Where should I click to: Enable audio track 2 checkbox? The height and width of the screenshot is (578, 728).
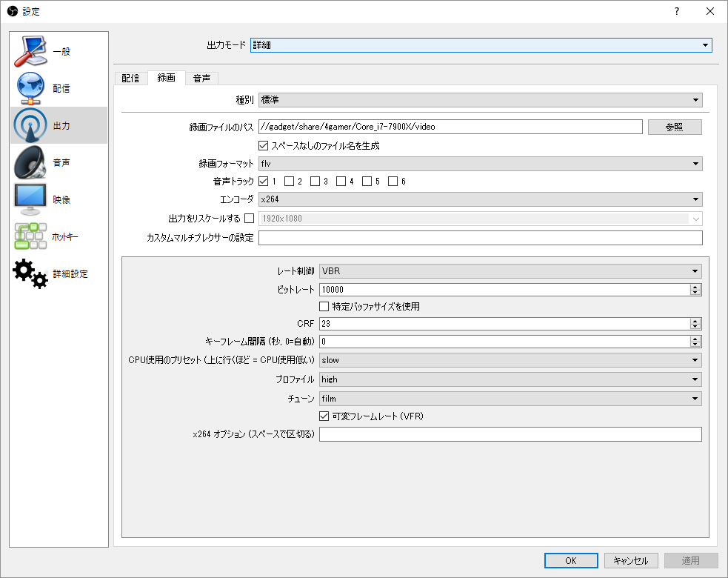coord(290,182)
